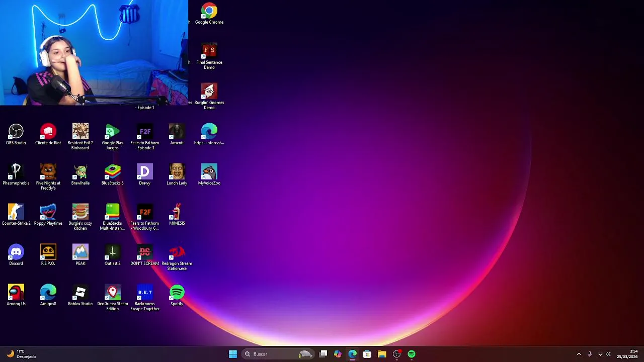Select the Discord desktop shortcut
Image resolution: width=644 pixels, height=362 pixels.
click(x=16, y=255)
